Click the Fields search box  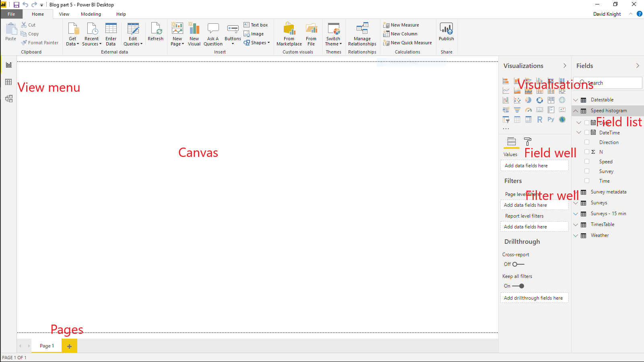[608, 83]
